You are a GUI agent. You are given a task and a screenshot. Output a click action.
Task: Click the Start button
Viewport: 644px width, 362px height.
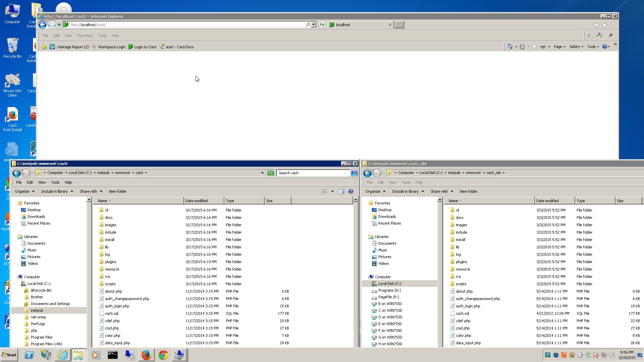(9, 355)
